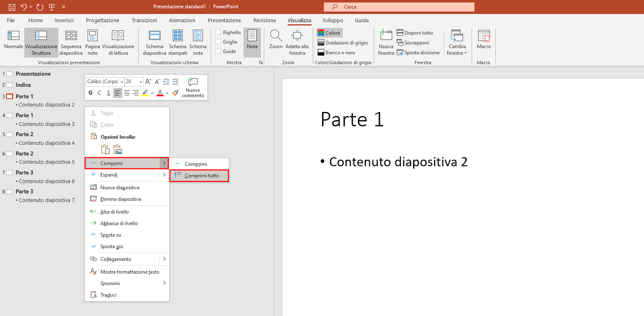Image resolution: width=644 pixels, height=316 pixels.
Task: Open Schema diapositiva
Action: 155,43
